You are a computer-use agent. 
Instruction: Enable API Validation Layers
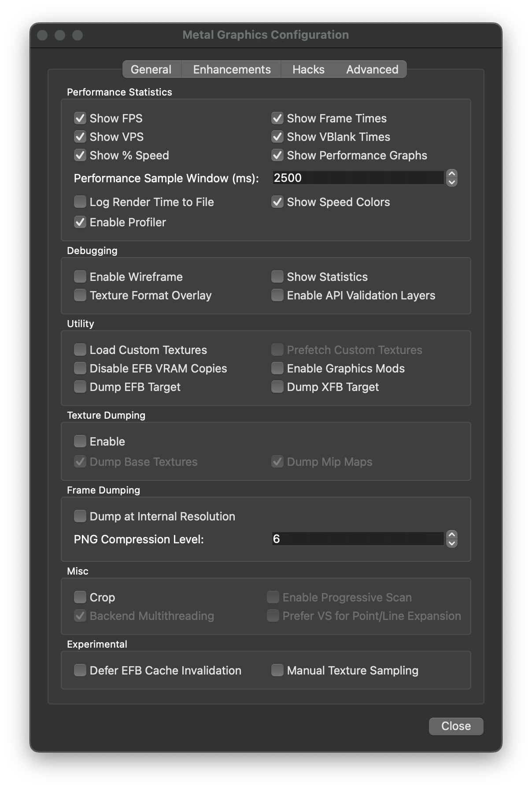tap(277, 295)
